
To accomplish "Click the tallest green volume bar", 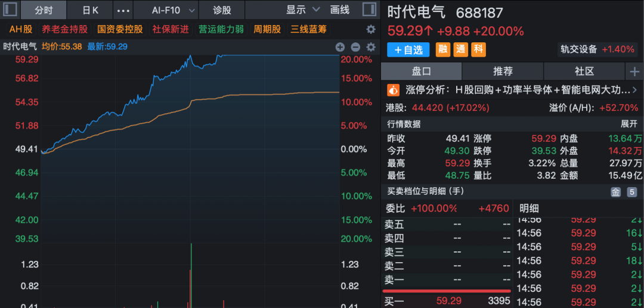I will [191, 276].
